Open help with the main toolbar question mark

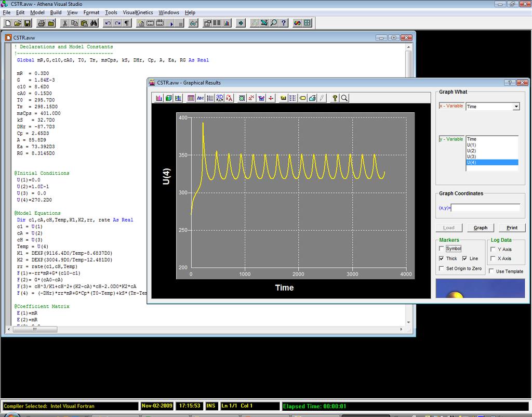coord(284,23)
